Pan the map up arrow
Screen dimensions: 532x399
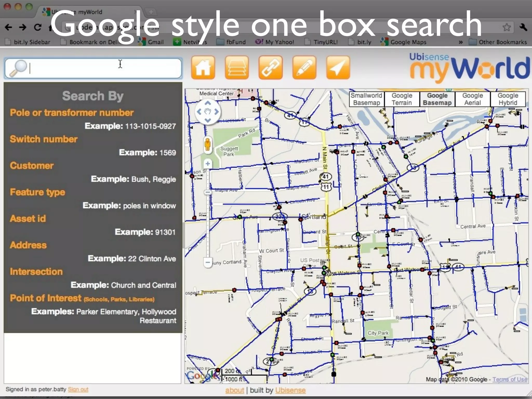click(208, 103)
